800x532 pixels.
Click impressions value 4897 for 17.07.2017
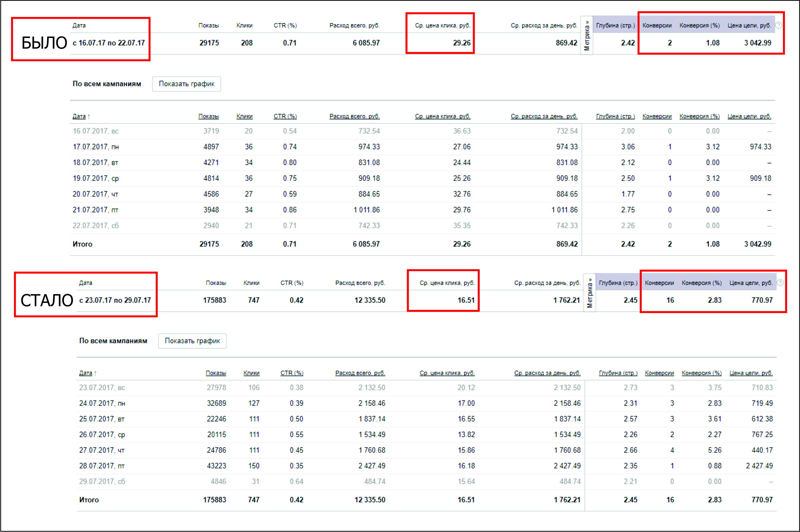211,147
